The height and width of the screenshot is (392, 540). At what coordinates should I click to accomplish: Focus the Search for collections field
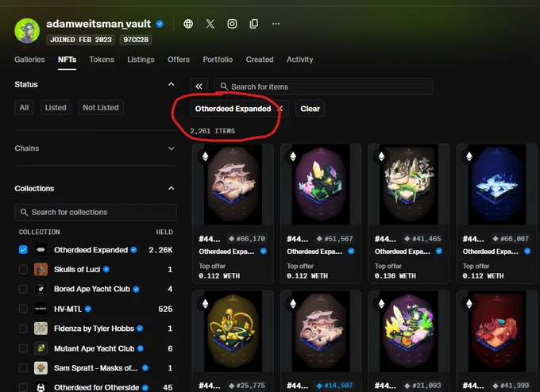(95, 213)
